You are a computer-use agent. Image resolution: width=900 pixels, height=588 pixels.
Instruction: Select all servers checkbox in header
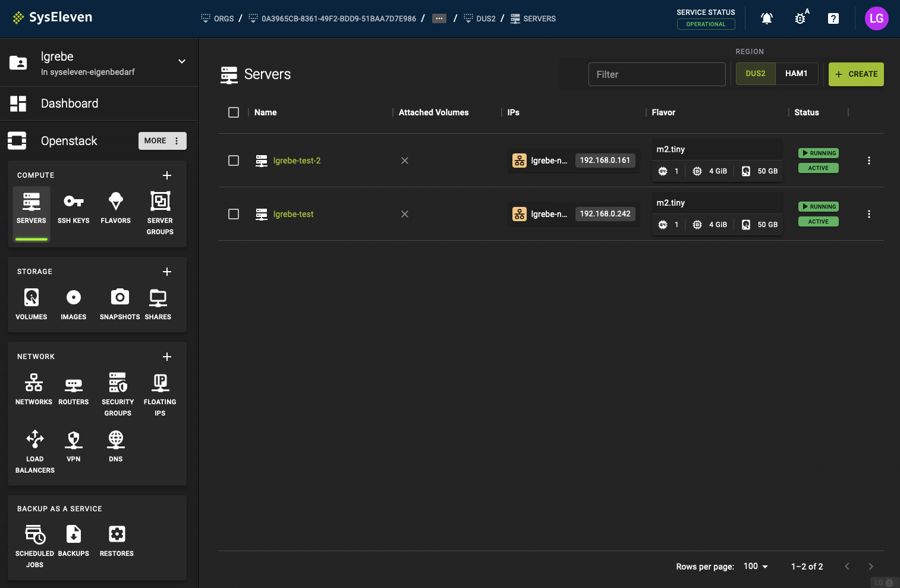click(234, 112)
